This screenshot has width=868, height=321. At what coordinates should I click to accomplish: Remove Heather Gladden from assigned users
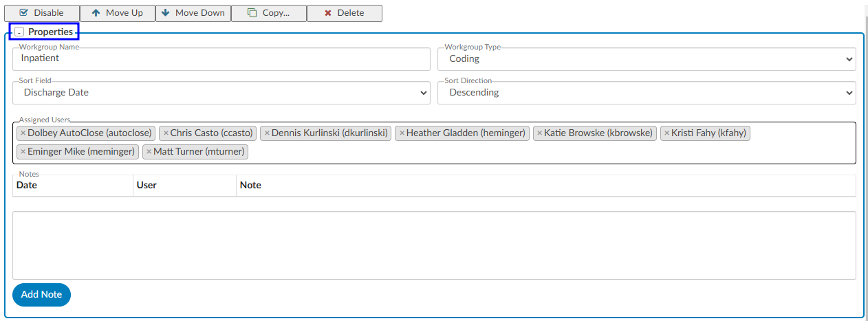pyautogui.click(x=402, y=133)
